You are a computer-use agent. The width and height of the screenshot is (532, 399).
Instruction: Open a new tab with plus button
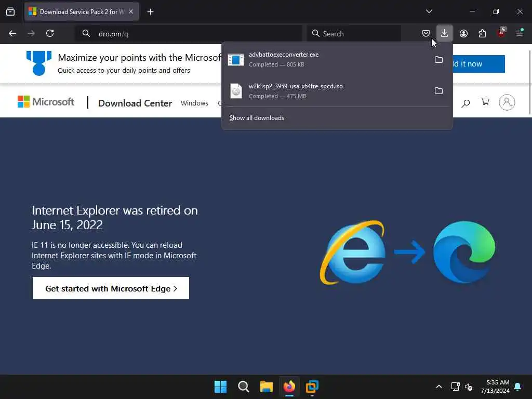[150, 12]
